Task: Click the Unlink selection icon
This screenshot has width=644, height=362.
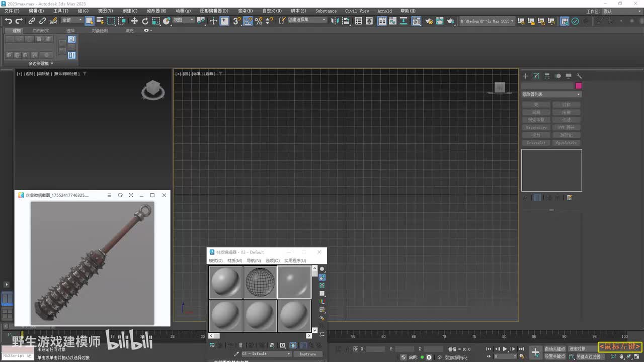Action: point(42,21)
